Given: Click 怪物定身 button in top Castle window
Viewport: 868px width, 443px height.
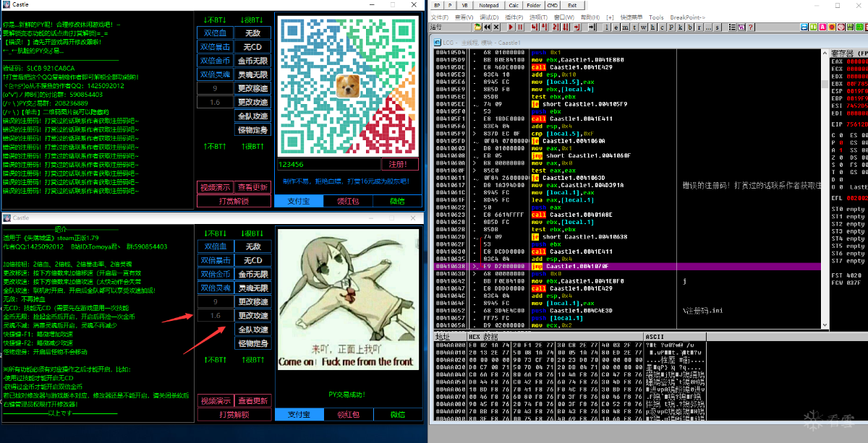Looking at the screenshot, I should 252,130.
